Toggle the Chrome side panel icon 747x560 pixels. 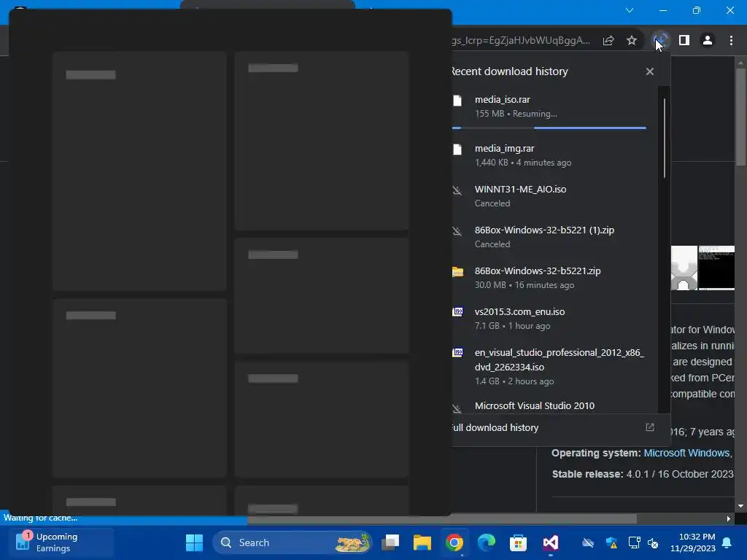(684, 41)
